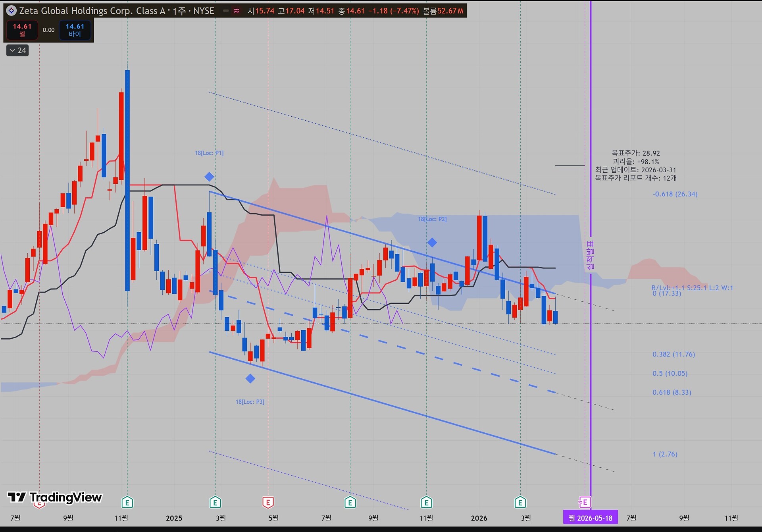Expand the collapsed 24 indicators legend
762x532 pixels.
[x=17, y=50]
